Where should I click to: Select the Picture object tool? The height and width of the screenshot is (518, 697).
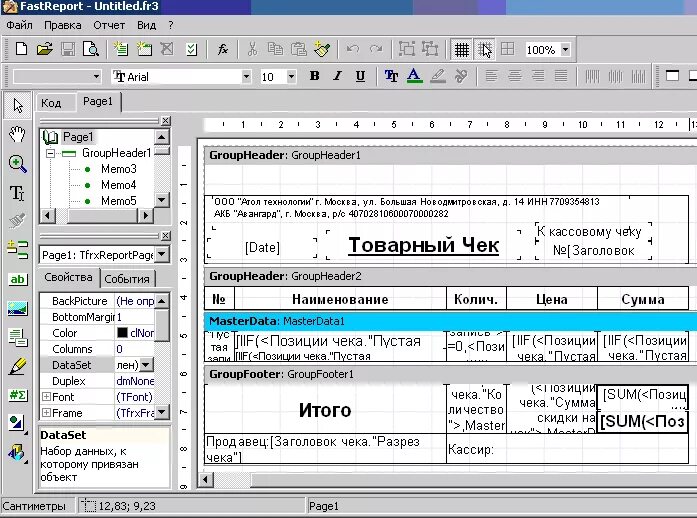coord(17,309)
